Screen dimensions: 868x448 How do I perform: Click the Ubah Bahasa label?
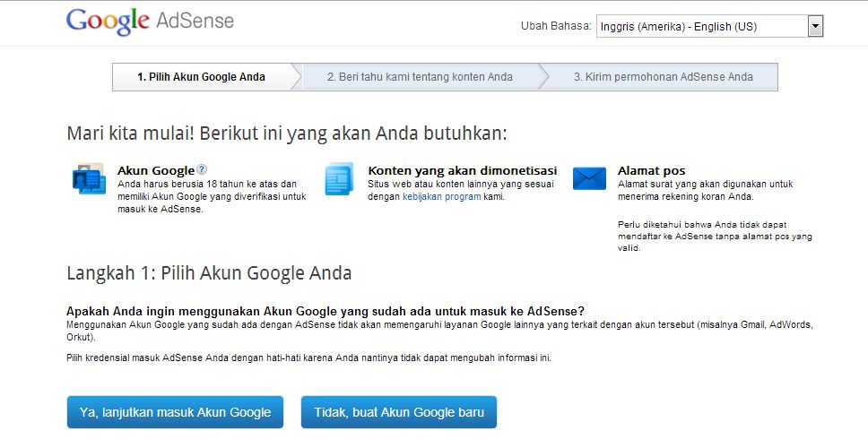pos(556,26)
